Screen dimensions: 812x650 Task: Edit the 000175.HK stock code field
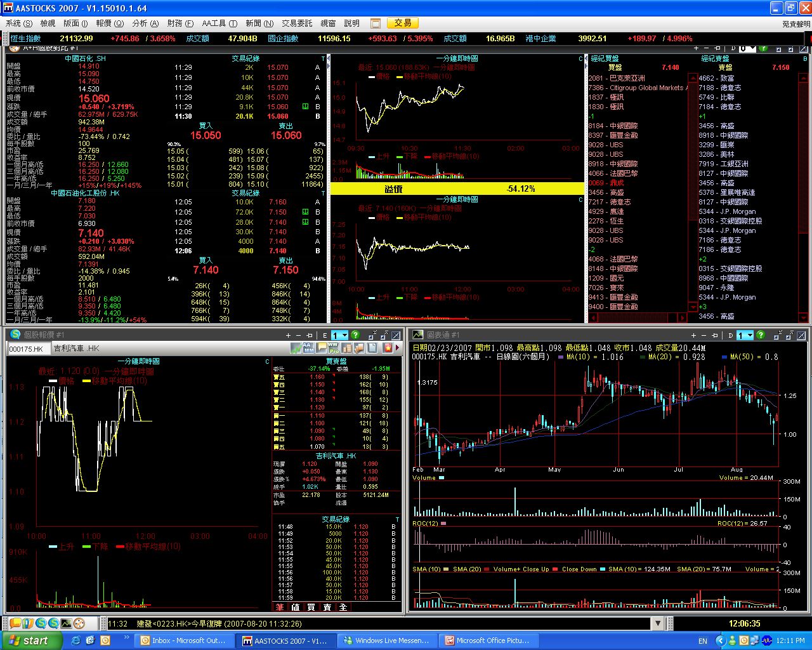[x=28, y=348]
